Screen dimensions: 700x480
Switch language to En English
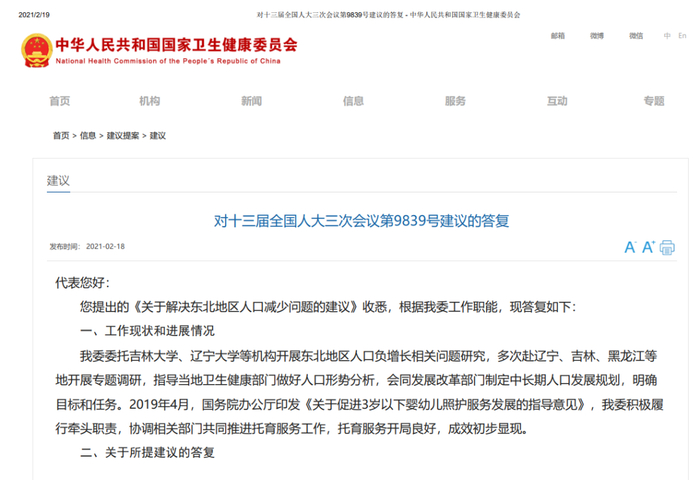tap(682, 36)
